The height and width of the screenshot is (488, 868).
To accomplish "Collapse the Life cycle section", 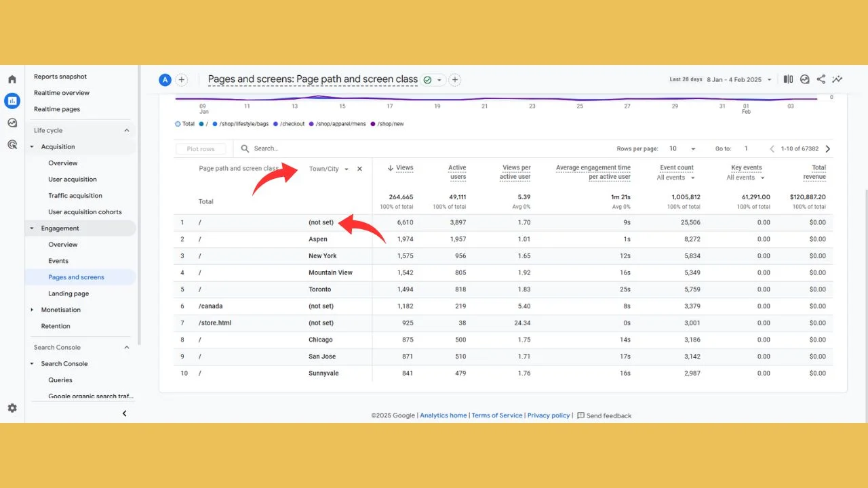I will pyautogui.click(x=126, y=130).
